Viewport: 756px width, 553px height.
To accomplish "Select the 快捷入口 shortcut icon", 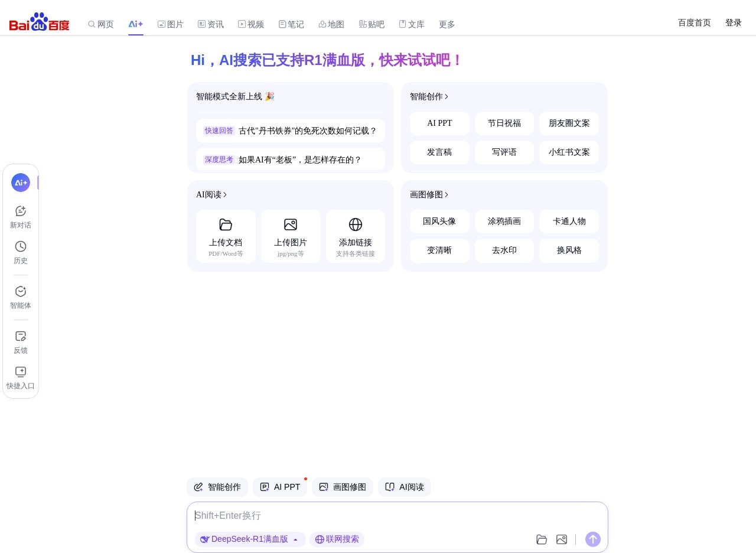I will pos(21,372).
